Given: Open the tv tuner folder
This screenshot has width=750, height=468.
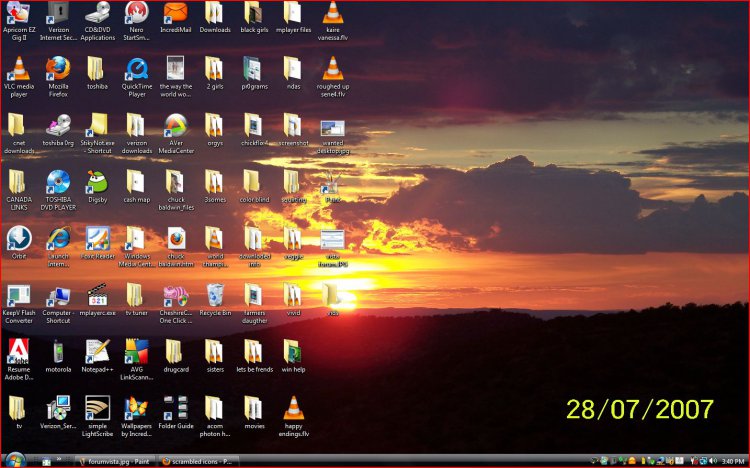Looking at the screenshot, I should (136, 300).
